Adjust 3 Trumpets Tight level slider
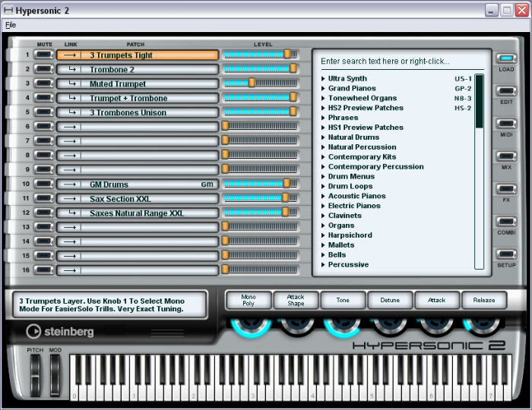Image resolution: width=532 pixels, height=410 pixels. 287,54
